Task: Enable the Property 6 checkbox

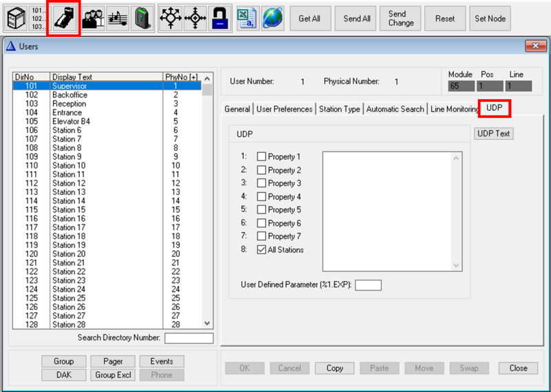Action: (x=261, y=223)
